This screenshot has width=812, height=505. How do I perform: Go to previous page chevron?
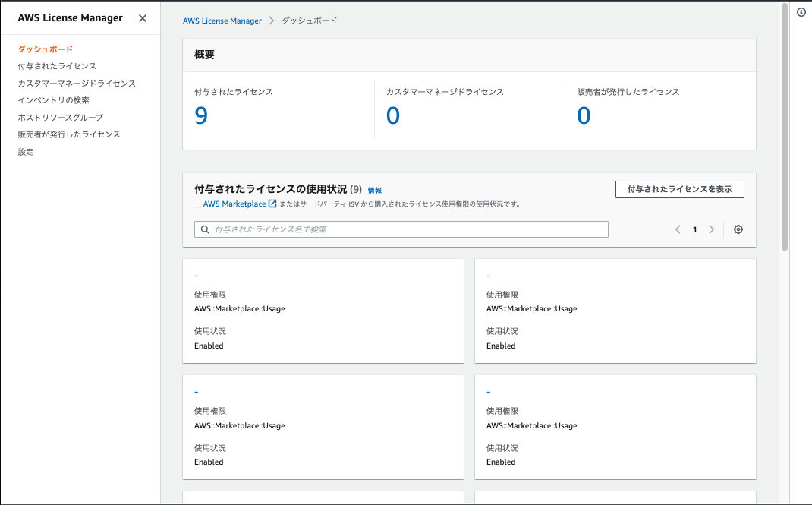pyautogui.click(x=678, y=229)
